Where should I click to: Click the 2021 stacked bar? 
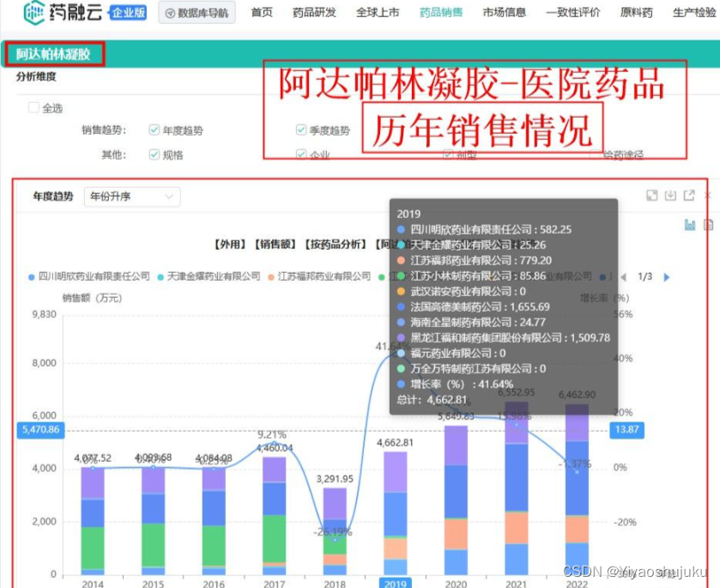[x=517, y=488]
